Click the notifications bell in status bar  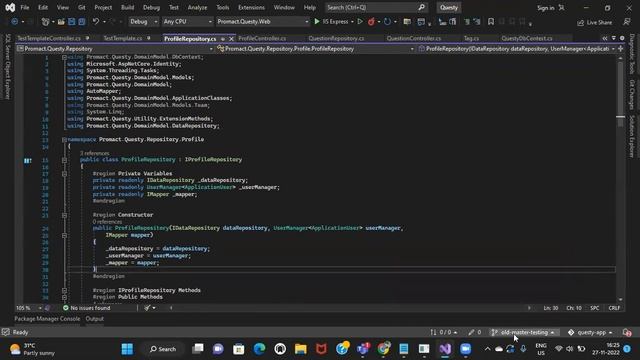(x=627, y=333)
